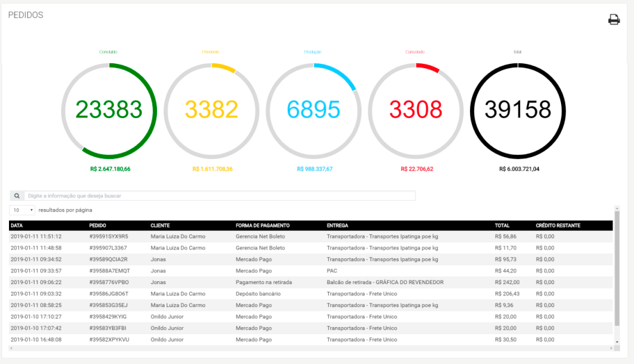Click the scroll down arrow of table
The height and width of the screenshot is (364, 634).
pyautogui.click(x=617, y=342)
